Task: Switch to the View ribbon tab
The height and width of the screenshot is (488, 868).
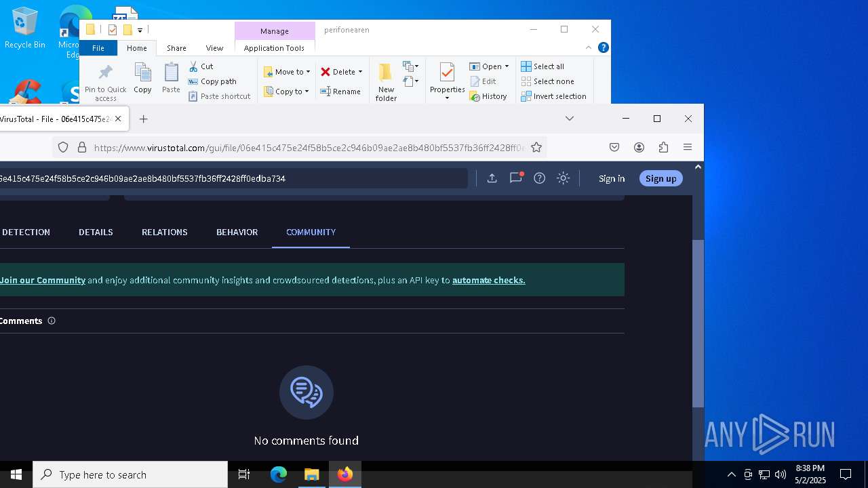Action: (x=214, y=48)
